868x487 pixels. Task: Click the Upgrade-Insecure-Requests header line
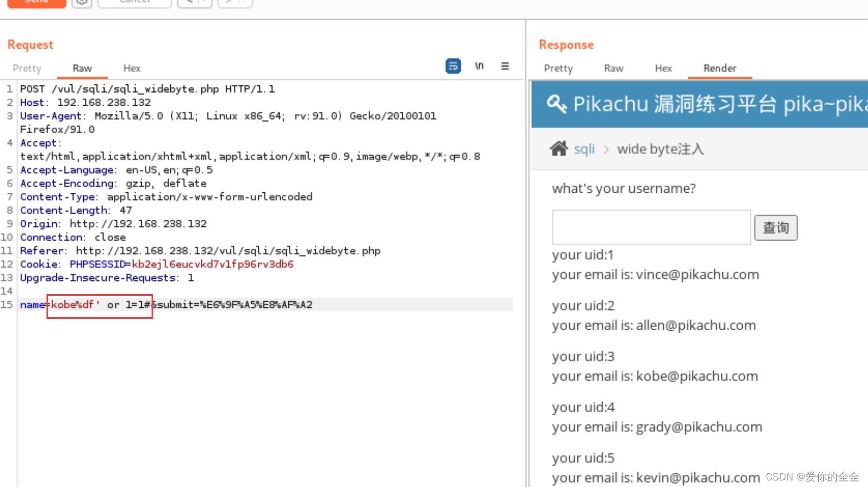pyautogui.click(x=107, y=278)
